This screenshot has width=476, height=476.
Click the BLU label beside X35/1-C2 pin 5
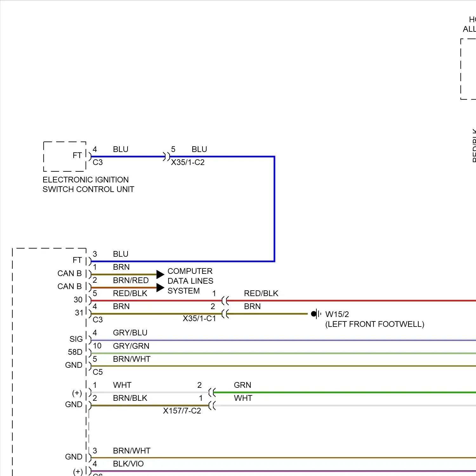pos(199,149)
